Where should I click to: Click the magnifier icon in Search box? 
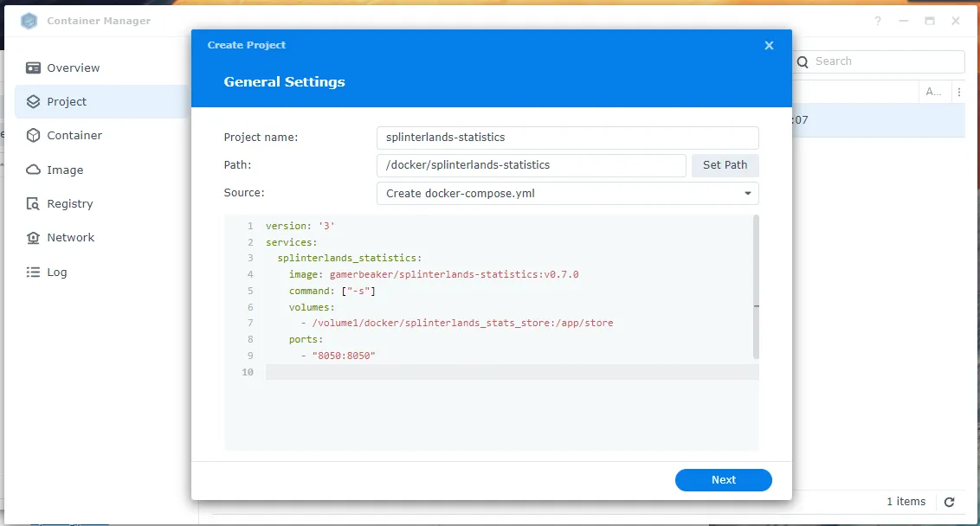coord(803,61)
